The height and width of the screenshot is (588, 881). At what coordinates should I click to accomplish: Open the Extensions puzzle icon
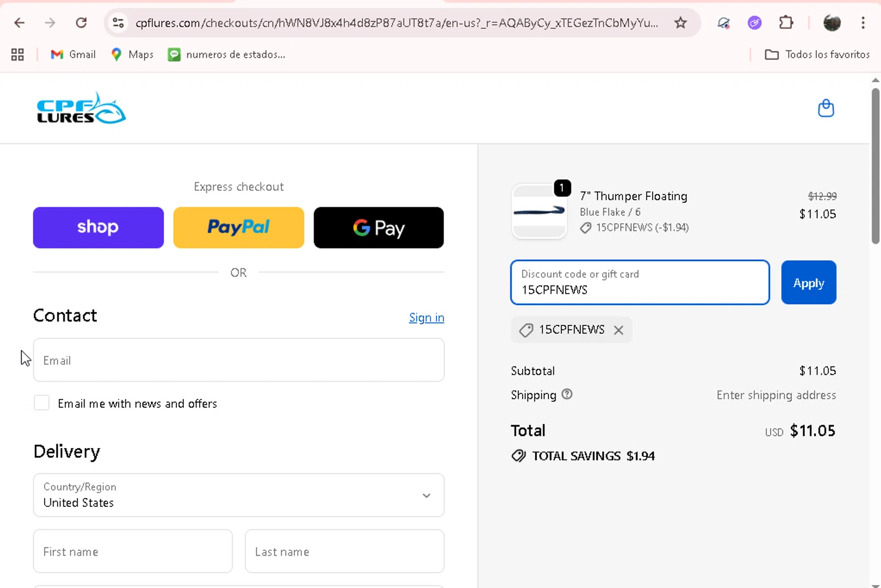[x=786, y=23]
